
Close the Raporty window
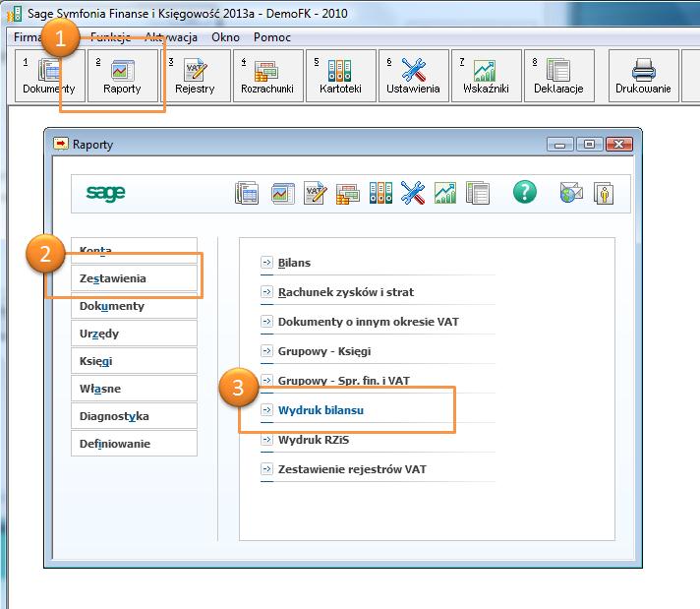pyautogui.click(x=618, y=145)
